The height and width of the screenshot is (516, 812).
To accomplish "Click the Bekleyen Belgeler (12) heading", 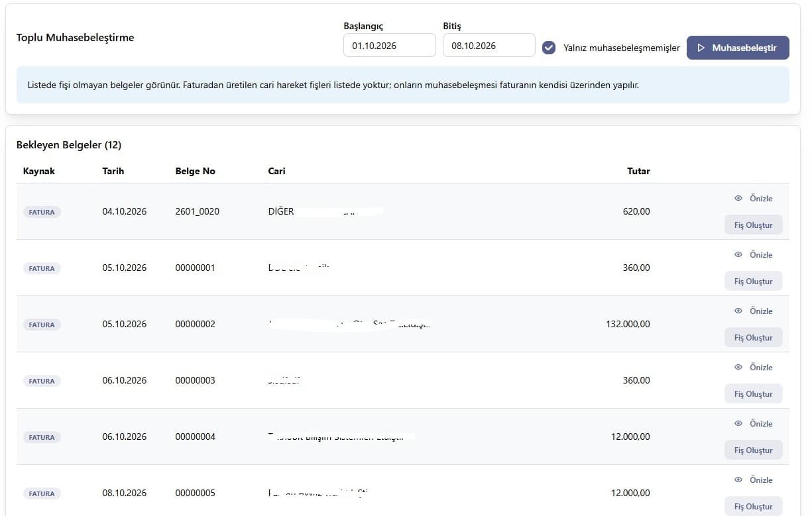I will click(69, 144).
